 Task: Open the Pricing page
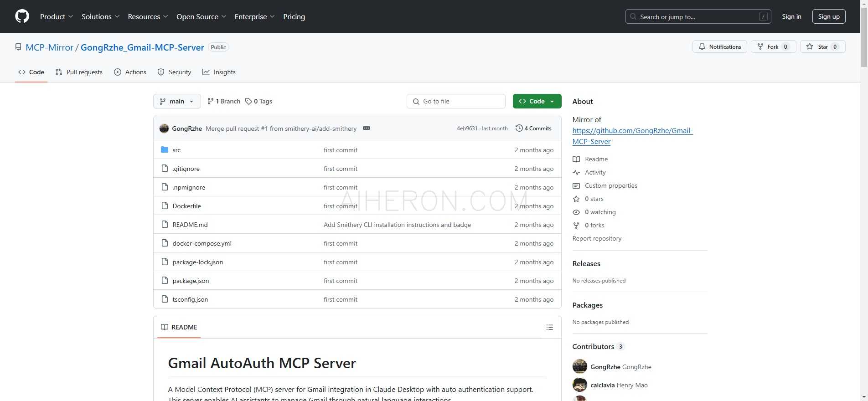click(294, 16)
